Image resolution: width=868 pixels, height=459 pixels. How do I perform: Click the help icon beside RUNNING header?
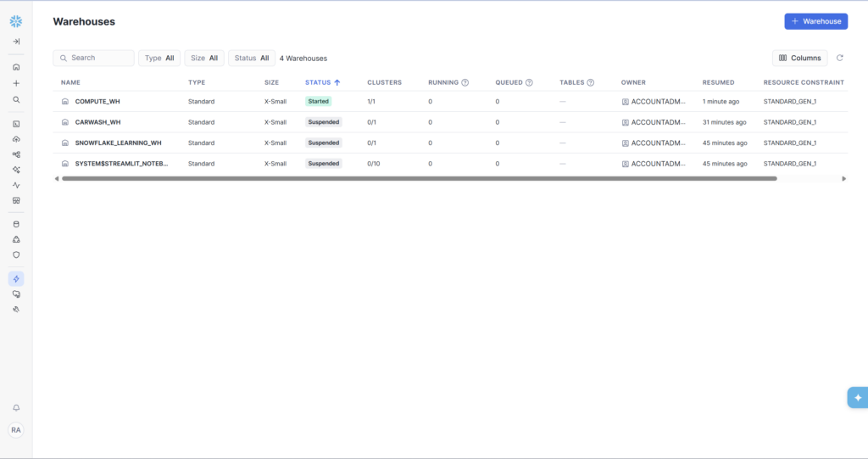point(465,82)
